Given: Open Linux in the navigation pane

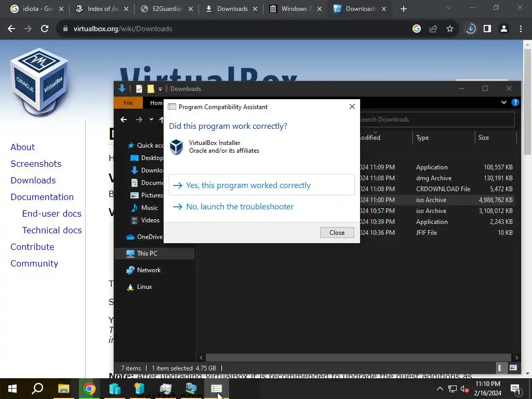Looking at the screenshot, I should pos(139,287).
